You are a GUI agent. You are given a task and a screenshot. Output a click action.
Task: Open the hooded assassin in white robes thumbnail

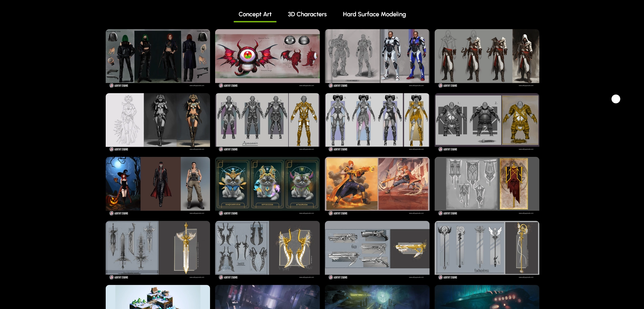click(487, 59)
